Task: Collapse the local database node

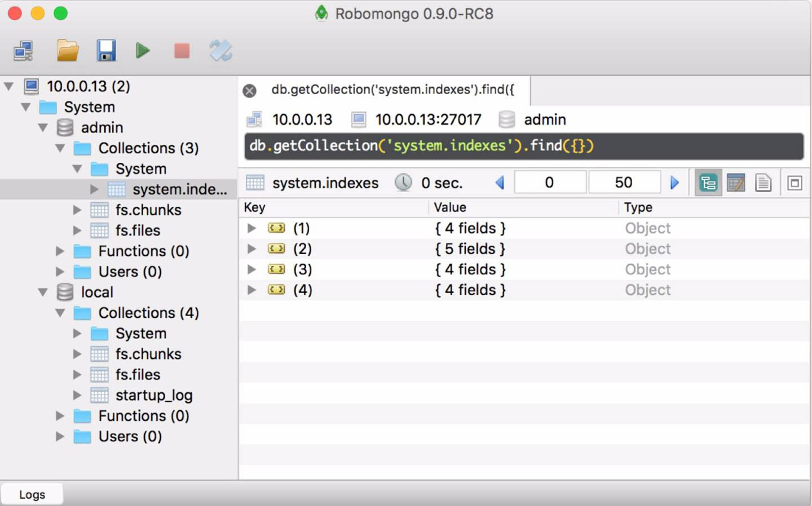Action: click(43, 292)
